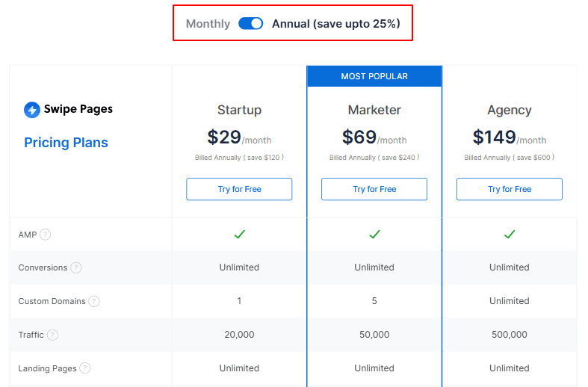The height and width of the screenshot is (387, 588).
Task: Click Agency plan AMP checkmark
Action: click(x=510, y=235)
